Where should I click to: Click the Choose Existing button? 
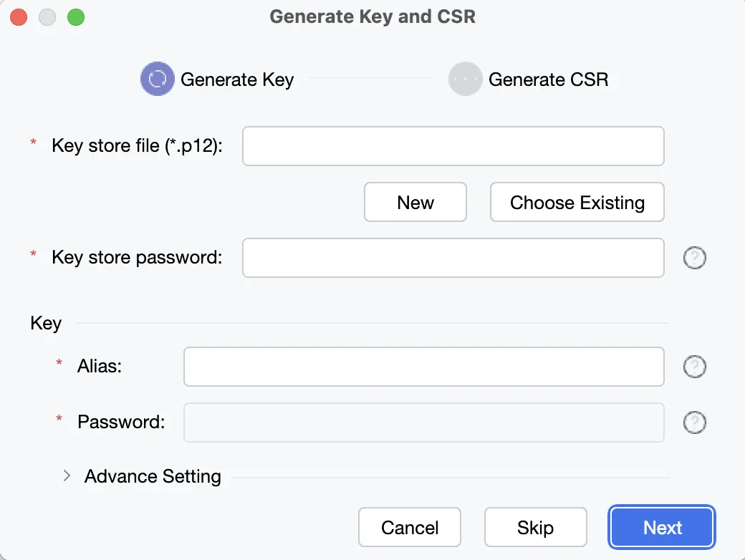577,203
